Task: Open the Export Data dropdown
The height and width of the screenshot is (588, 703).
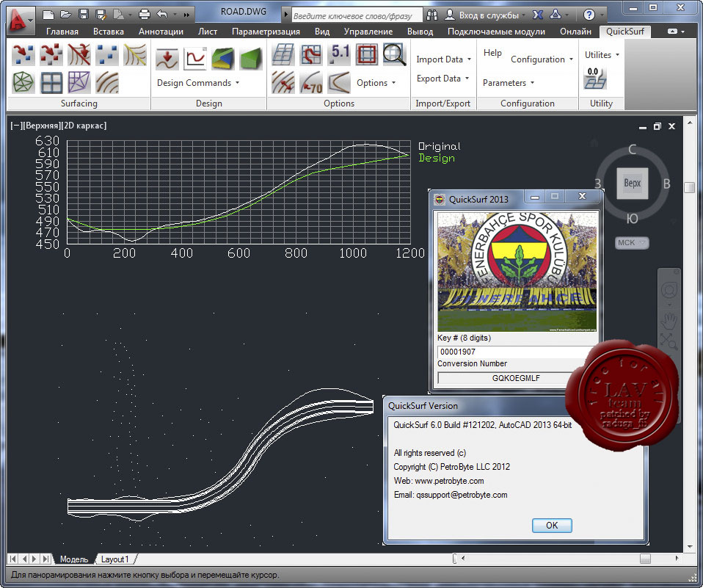Action: tap(442, 79)
